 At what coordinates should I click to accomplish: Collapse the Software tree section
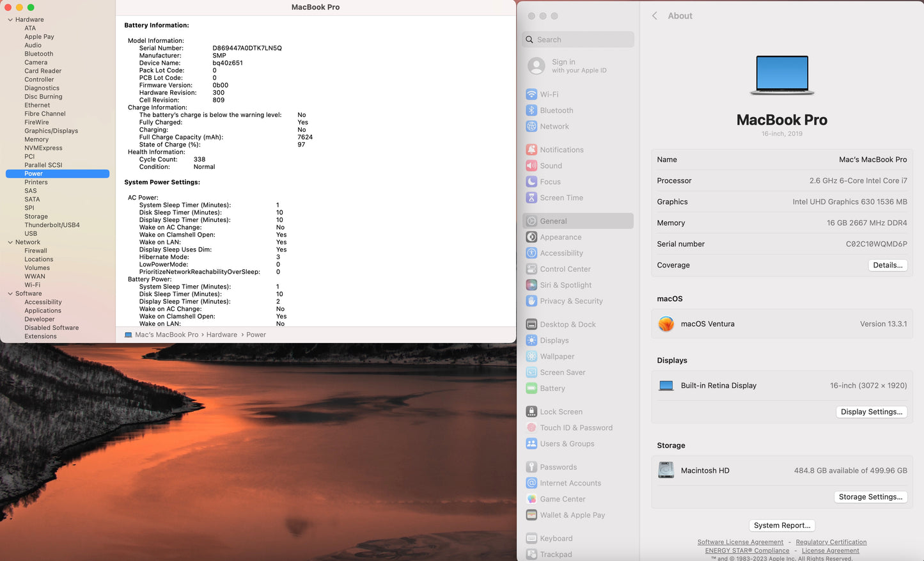pos(10,294)
